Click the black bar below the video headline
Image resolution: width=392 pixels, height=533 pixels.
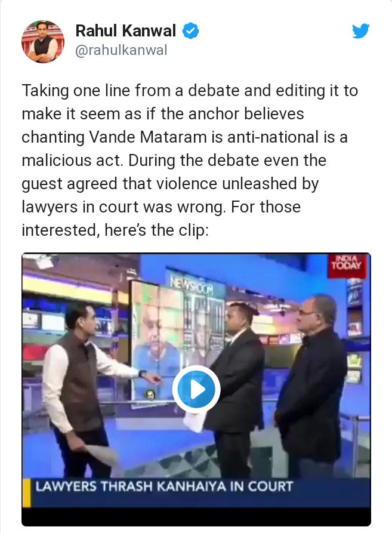pyautogui.click(x=196, y=517)
